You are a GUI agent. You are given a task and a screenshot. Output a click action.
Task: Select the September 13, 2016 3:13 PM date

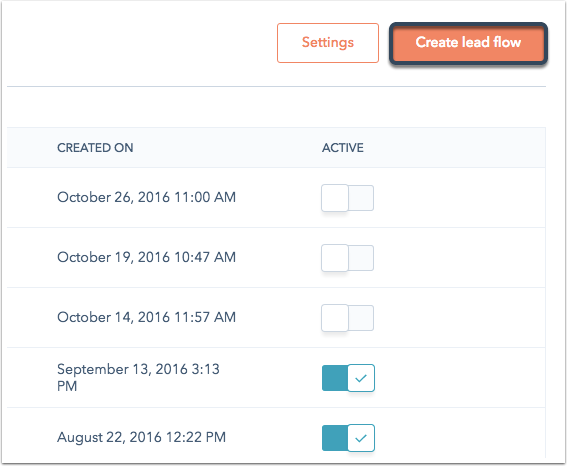pos(138,377)
